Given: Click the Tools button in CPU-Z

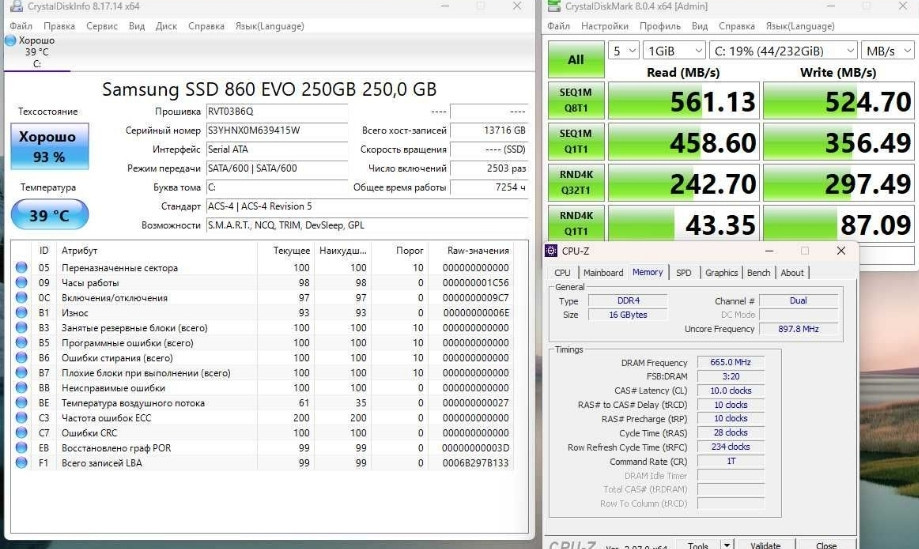Looking at the screenshot, I should 697,544.
